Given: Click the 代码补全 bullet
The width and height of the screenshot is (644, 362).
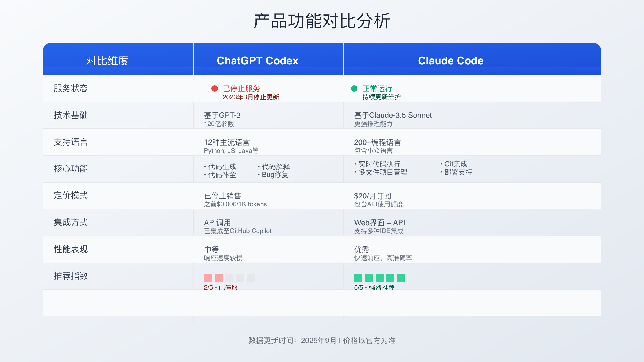Looking at the screenshot, I should point(220,175).
